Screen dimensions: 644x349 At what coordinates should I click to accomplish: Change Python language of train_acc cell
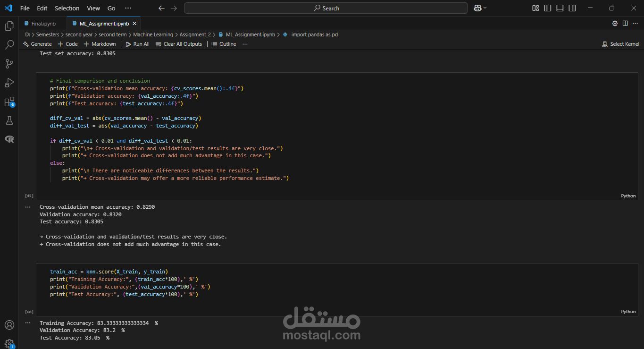[628, 312]
